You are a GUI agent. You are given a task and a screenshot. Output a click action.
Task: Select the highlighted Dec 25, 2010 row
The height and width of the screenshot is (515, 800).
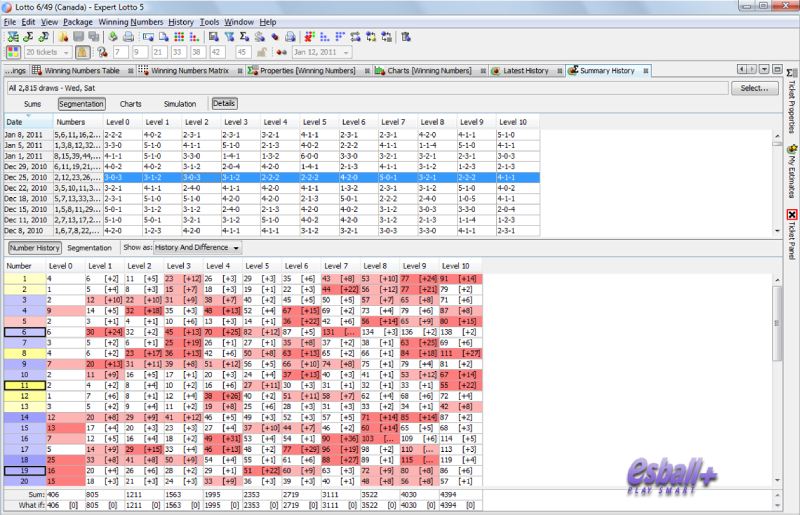tap(272, 177)
